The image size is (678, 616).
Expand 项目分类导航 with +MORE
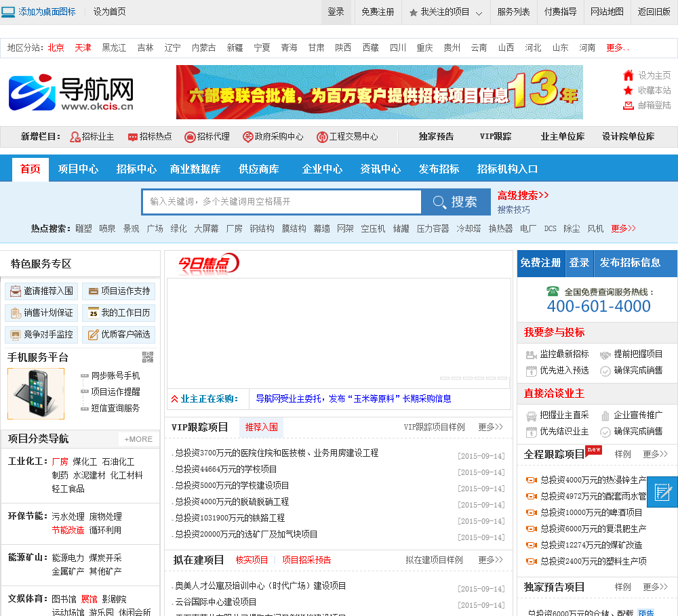138,439
